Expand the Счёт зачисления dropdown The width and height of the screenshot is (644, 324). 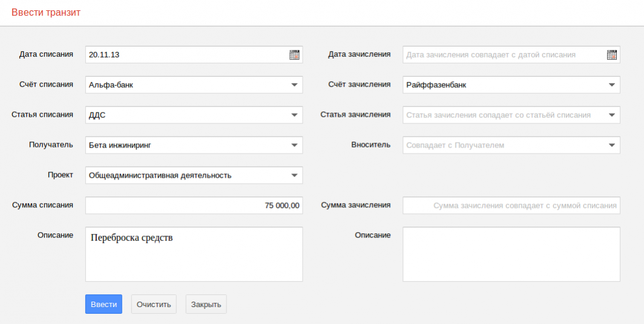pyautogui.click(x=611, y=85)
